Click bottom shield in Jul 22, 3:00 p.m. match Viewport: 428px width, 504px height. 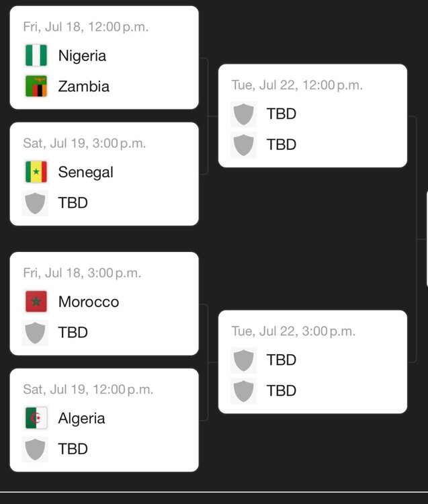point(243,391)
